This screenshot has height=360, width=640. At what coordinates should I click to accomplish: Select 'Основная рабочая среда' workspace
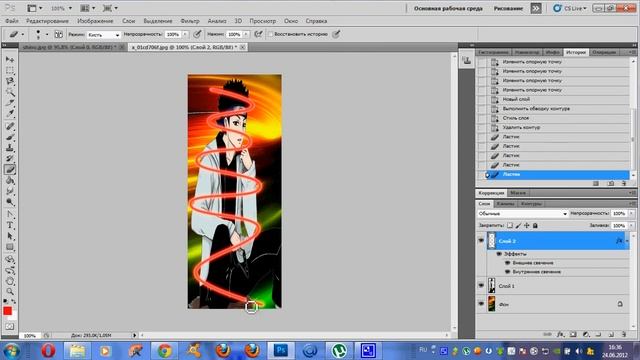[x=448, y=8]
